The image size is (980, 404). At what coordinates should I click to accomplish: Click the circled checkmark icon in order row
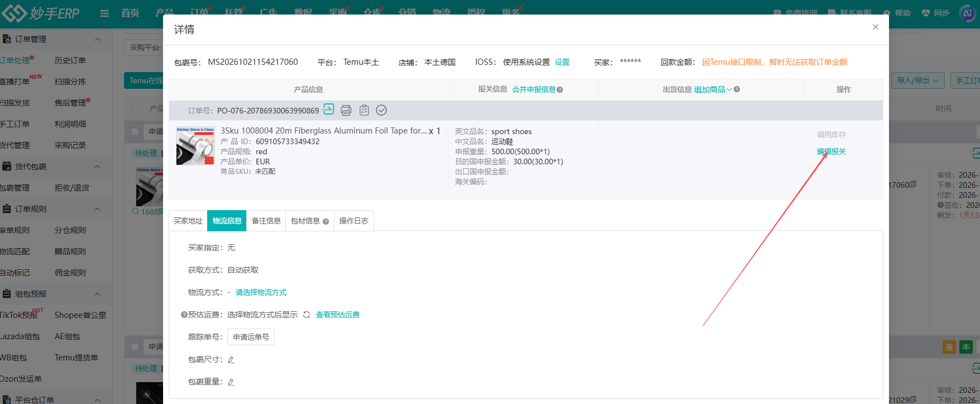381,110
